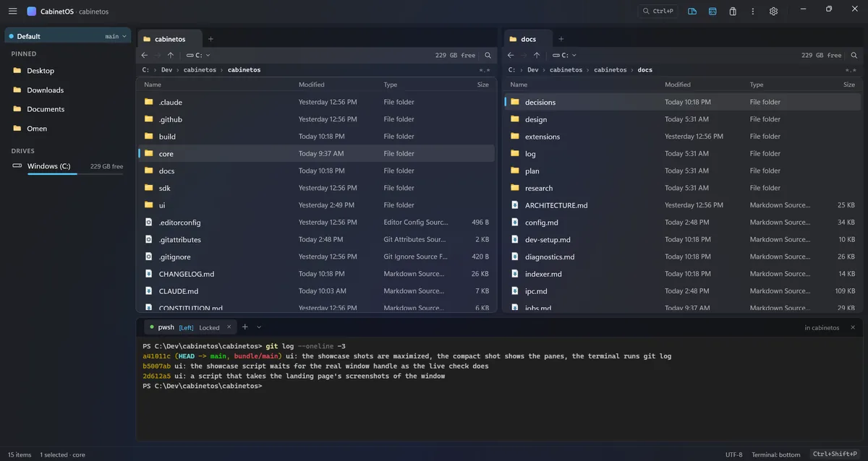This screenshot has width=868, height=461.
Task: Switch to the docs pane tab
Action: click(x=528, y=39)
